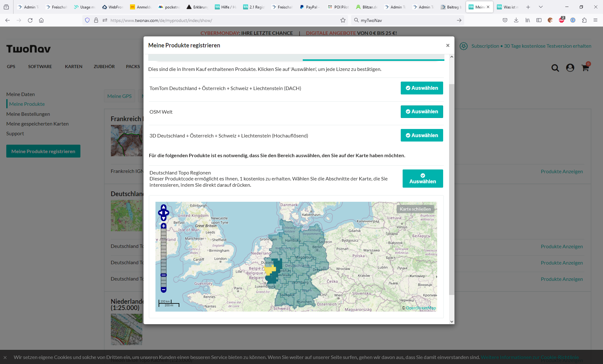The height and width of the screenshot is (364, 603).
Task: Go to Meine Bestellungen in sidebar
Action: point(28,114)
